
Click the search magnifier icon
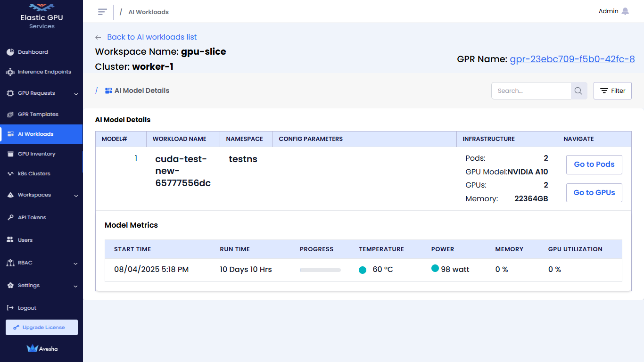click(578, 91)
